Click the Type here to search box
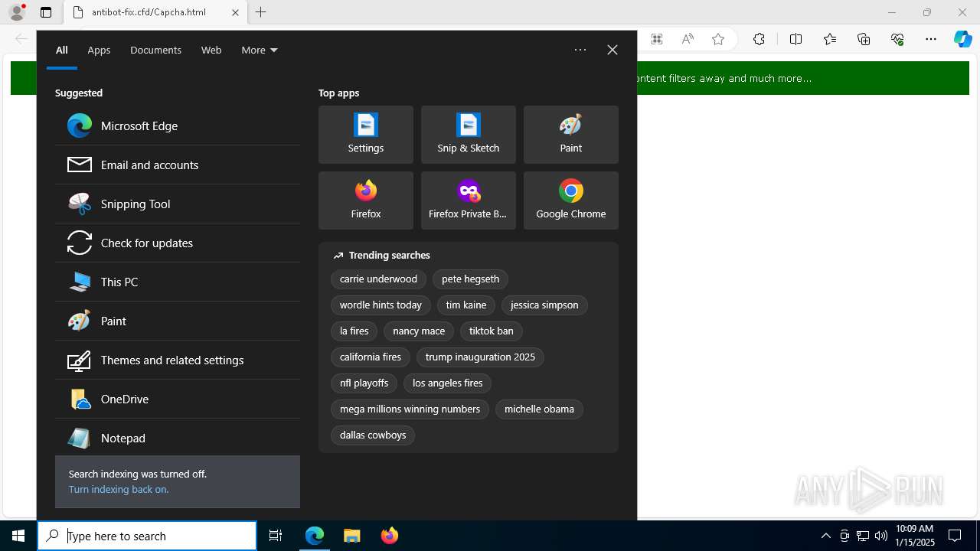 coord(147,536)
